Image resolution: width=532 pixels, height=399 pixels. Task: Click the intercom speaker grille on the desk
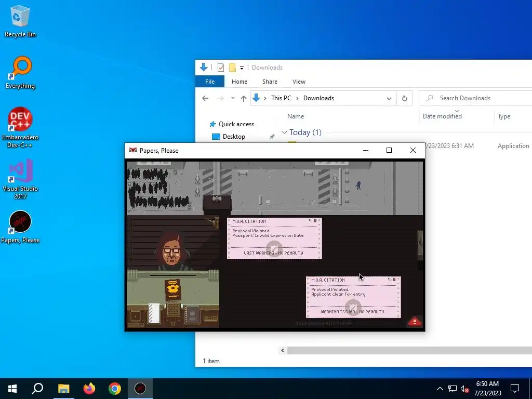pyautogui.click(x=172, y=310)
